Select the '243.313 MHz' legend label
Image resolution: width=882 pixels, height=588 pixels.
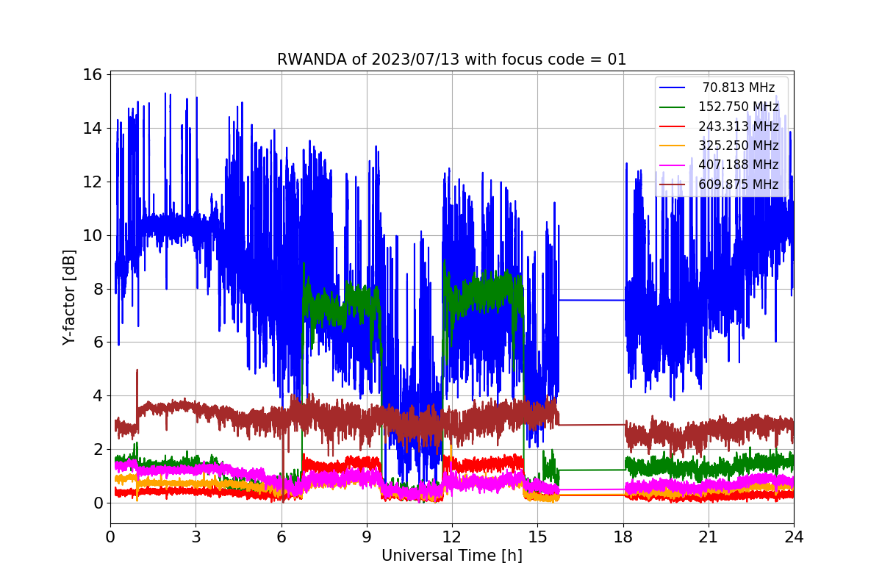point(739,126)
